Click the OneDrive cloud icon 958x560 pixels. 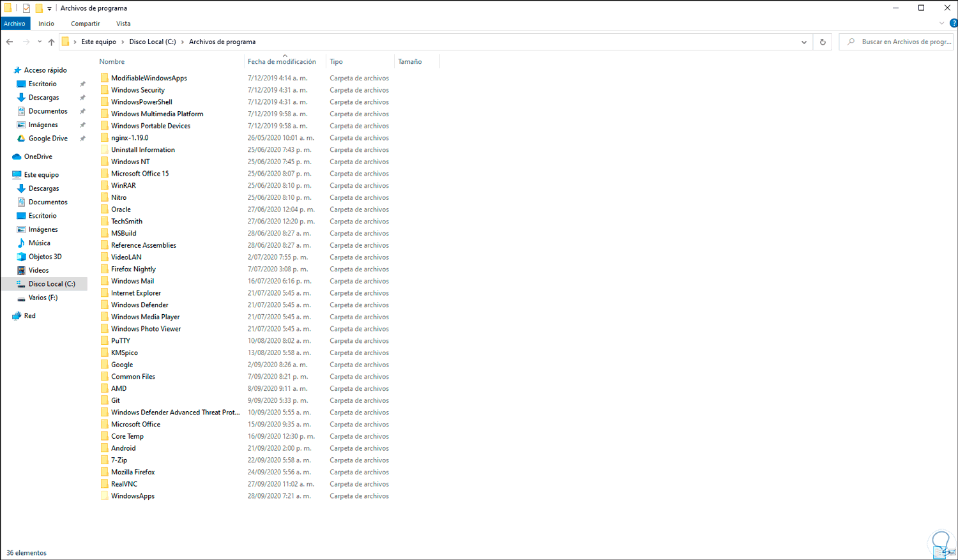pos(17,156)
